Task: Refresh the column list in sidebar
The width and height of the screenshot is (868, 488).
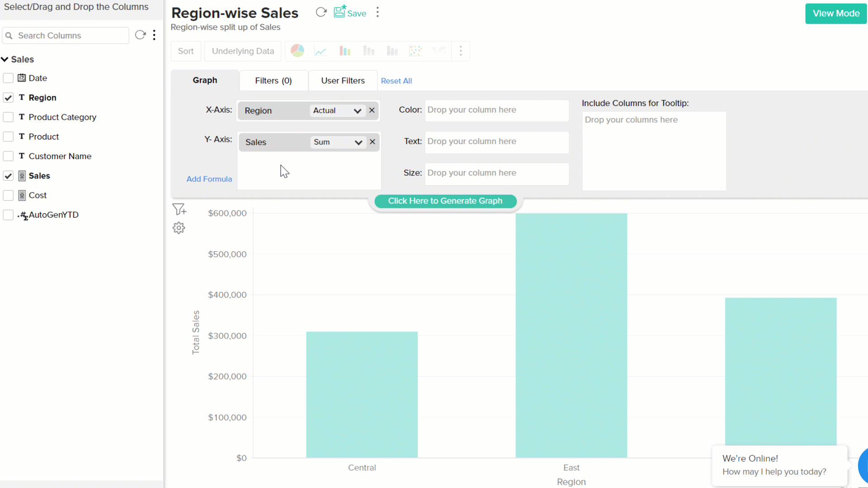Action: coord(140,35)
